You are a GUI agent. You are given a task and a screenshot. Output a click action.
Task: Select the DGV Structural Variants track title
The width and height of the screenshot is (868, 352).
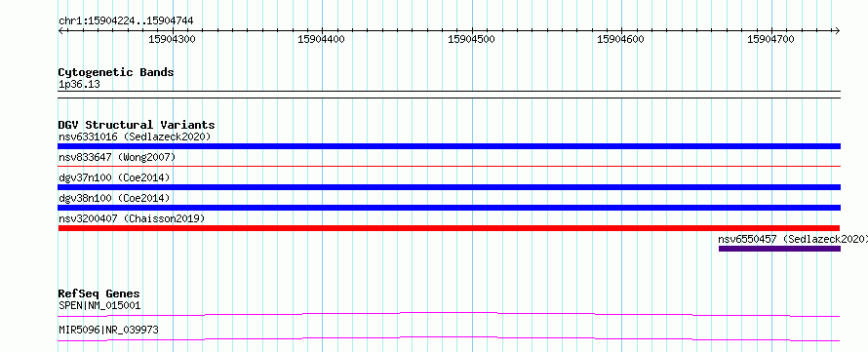[137, 125]
